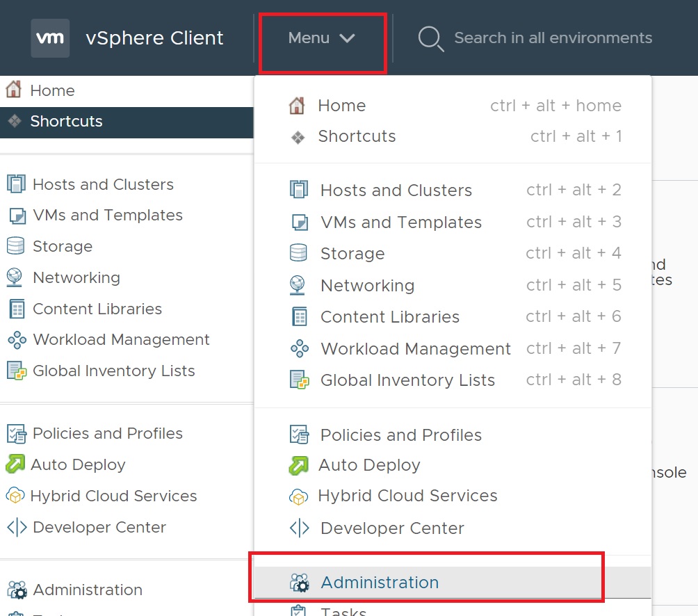Go to Home in the left sidebar

52,90
